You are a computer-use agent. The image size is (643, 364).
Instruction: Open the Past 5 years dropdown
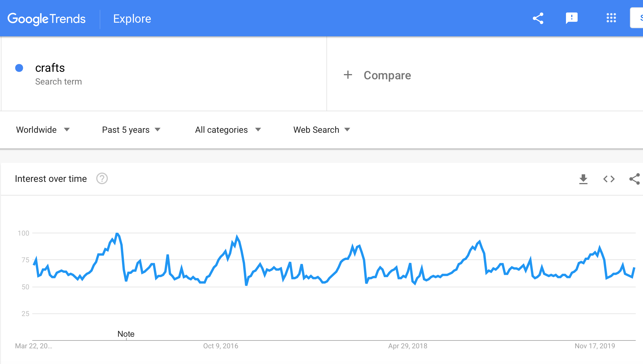[x=131, y=130]
